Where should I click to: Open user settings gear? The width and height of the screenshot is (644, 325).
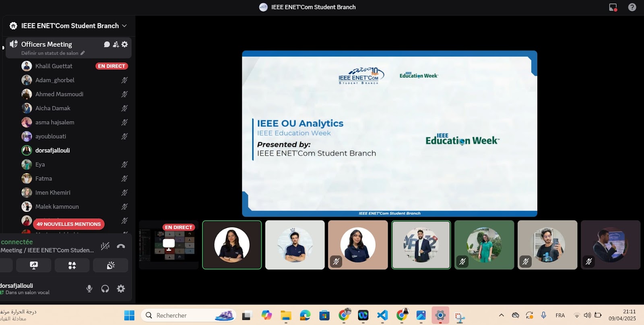[121, 289]
